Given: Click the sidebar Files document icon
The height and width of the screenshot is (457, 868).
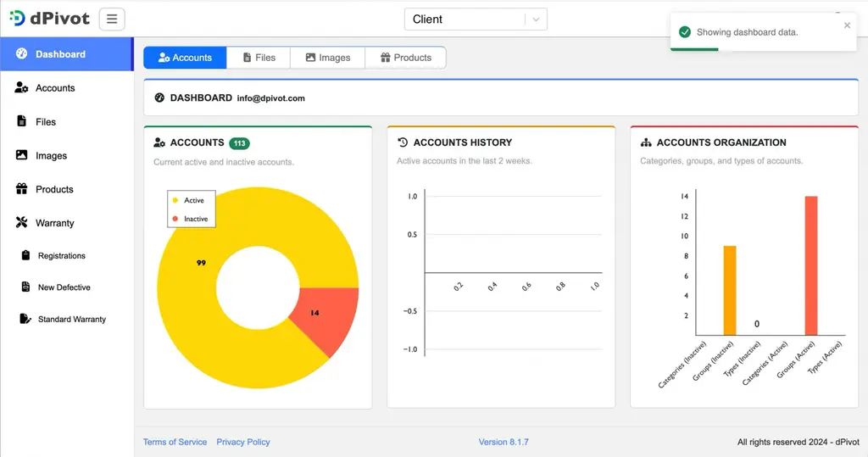Looking at the screenshot, I should pyautogui.click(x=21, y=121).
